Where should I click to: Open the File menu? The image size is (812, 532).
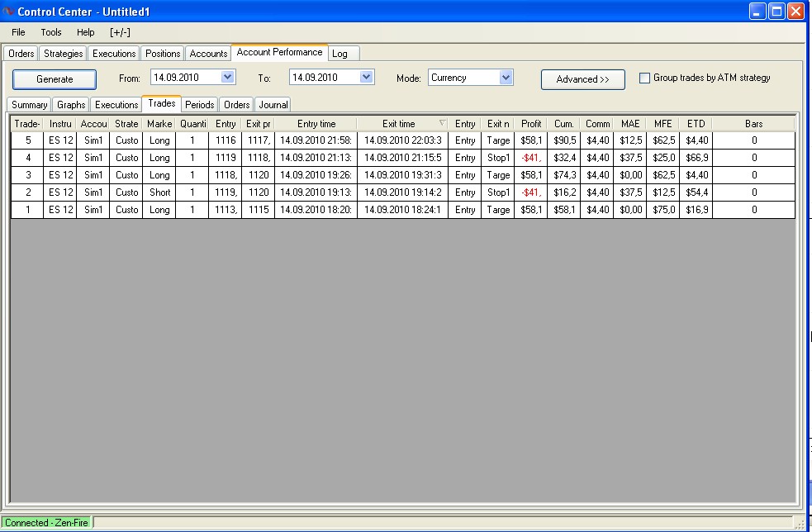[x=18, y=32]
